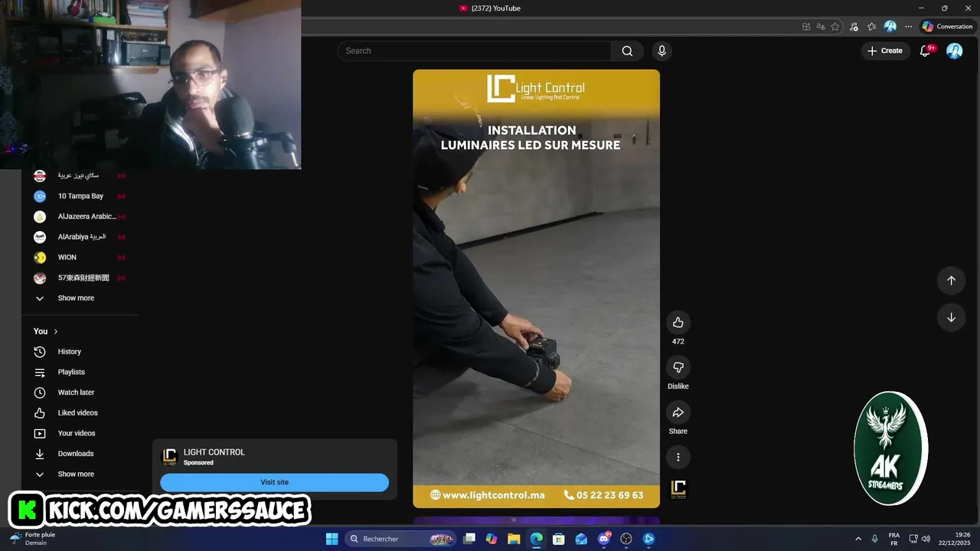
Task: Click the Light Control short video player
Action: (536, 289)
